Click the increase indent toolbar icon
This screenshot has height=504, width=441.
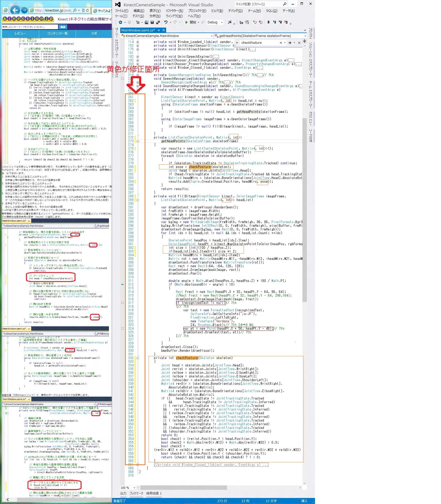tap(247, 22)
